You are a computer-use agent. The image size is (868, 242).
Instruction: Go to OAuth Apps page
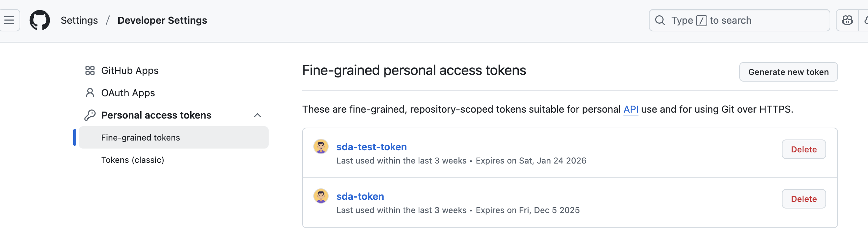[128, 93]
